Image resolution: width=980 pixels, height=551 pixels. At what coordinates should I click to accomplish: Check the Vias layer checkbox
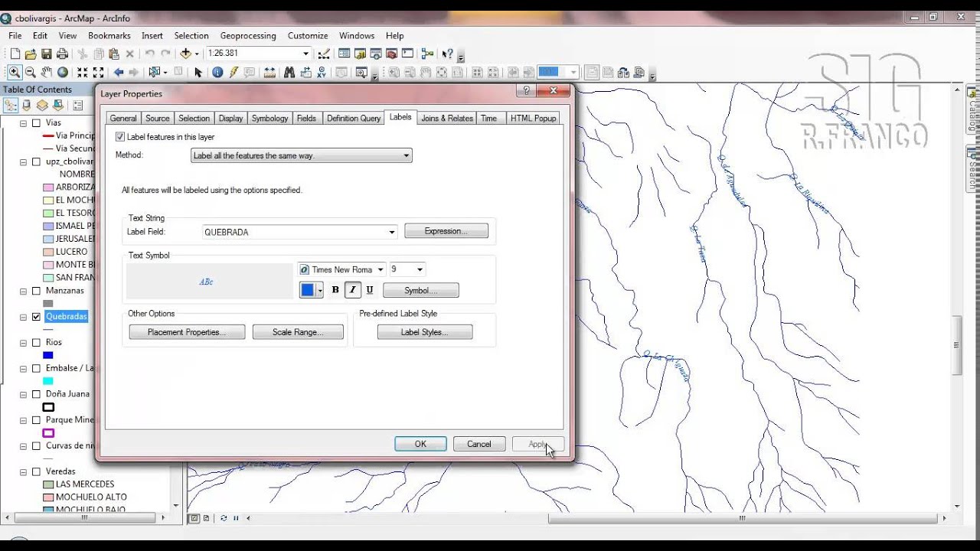[36, 122]
